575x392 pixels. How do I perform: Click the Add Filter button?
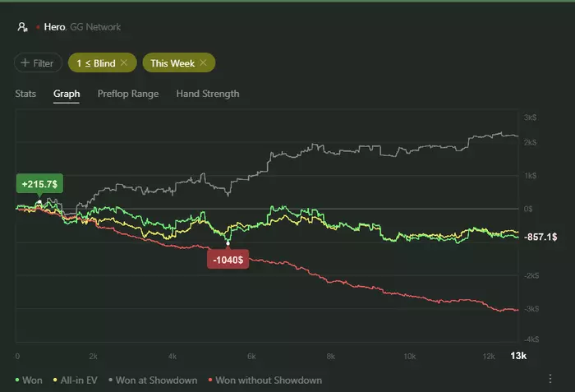[38, 62]
